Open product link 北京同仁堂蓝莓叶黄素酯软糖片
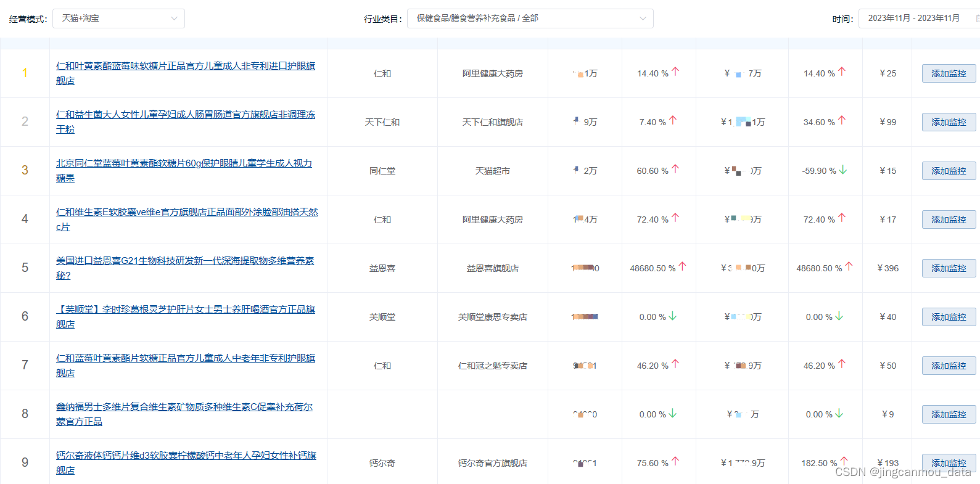The height and width of the screenshot is (484, 980). click(184, 171)
